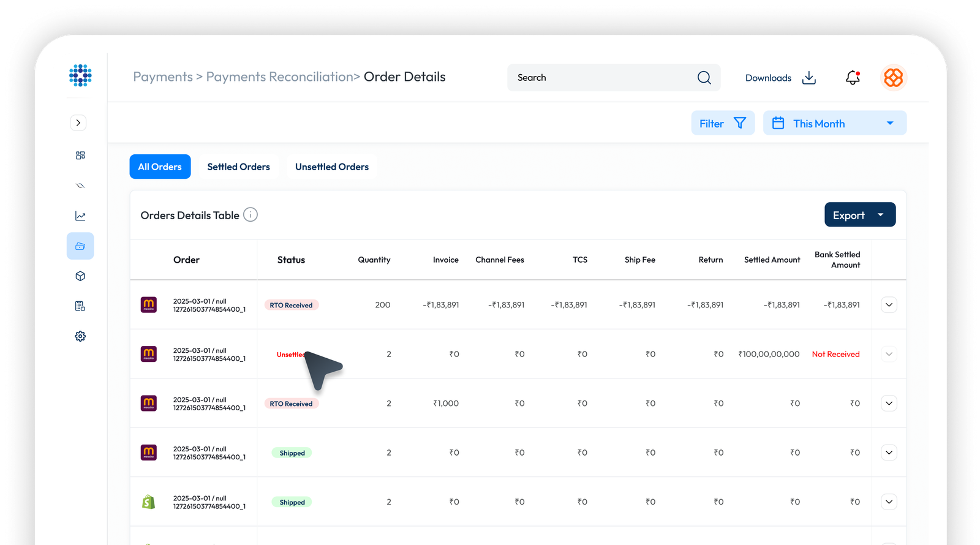980x545 pixels.
Task: Expand the first Shipped Meesho order row
Action: pyautogui.click(x=889, y=453)
